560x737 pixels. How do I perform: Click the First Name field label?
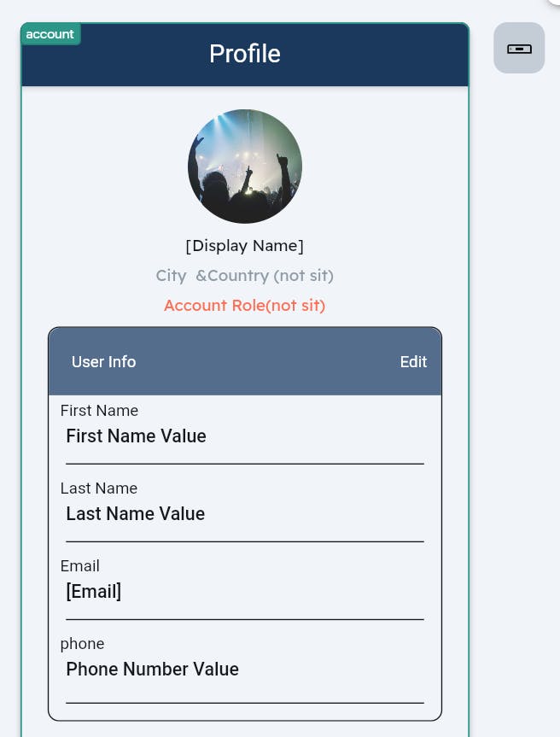coord(99,410)
